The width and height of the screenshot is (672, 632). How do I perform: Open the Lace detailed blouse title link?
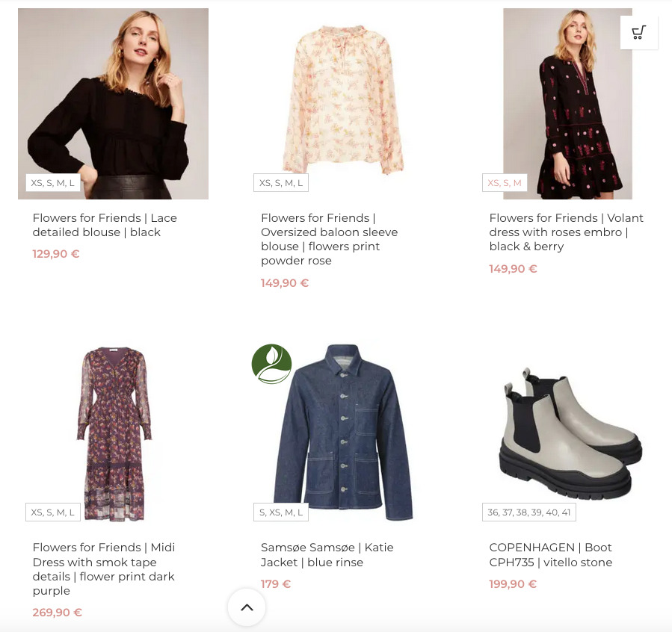tap(105, 225)
